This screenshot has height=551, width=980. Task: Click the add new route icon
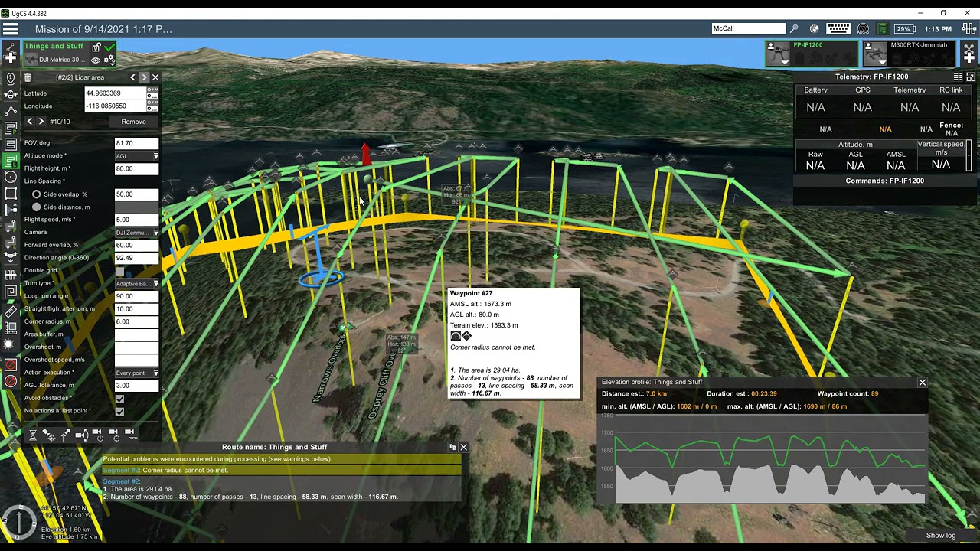click(x=11, y=52)
